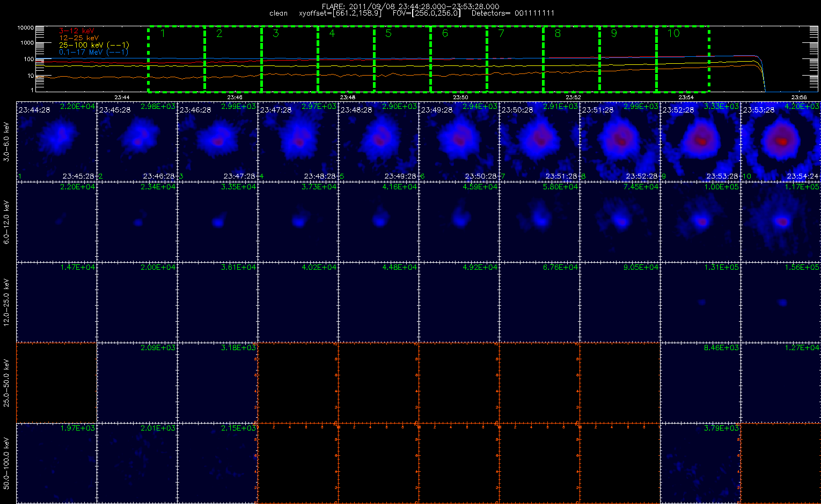The height and width of the screenshot is (504, 821).
Task: Open the 25-50 keV image labeled 1.27E+04
Action: 781,382
